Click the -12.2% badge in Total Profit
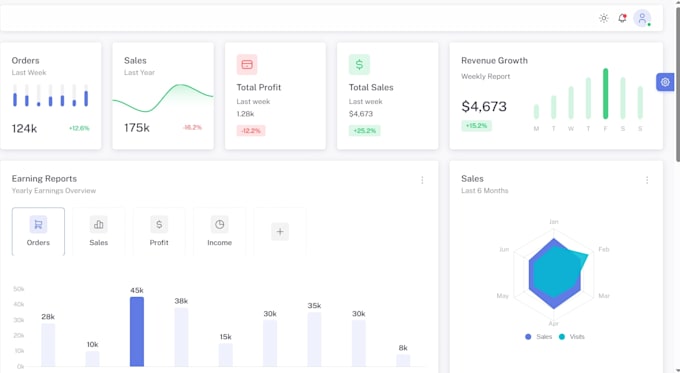 click(251, 131)
